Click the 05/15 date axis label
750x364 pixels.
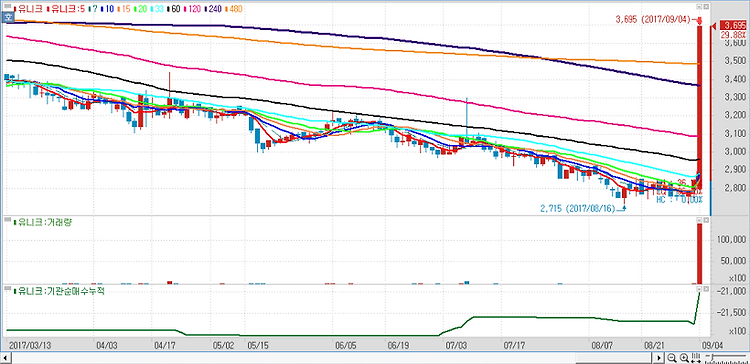pos(257,344)
